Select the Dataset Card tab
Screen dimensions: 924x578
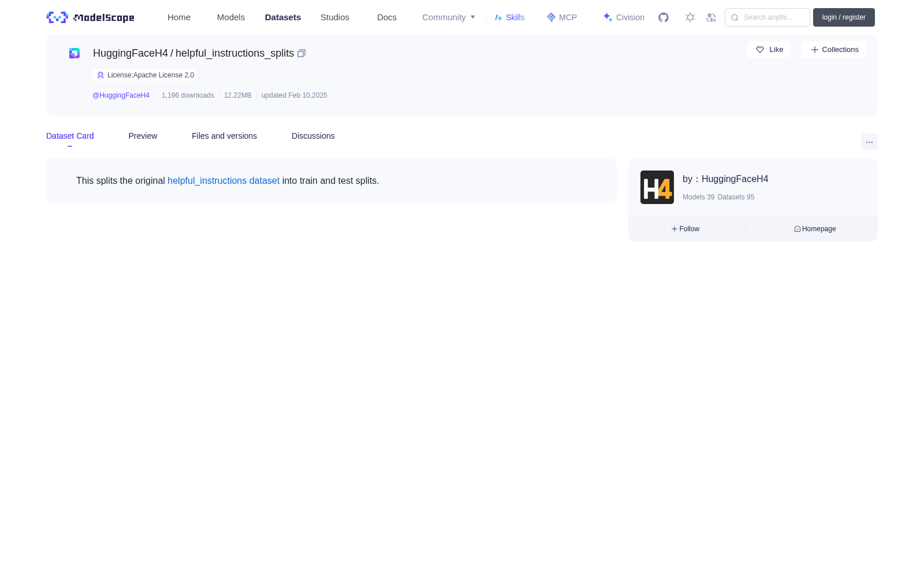pos(70,136)
